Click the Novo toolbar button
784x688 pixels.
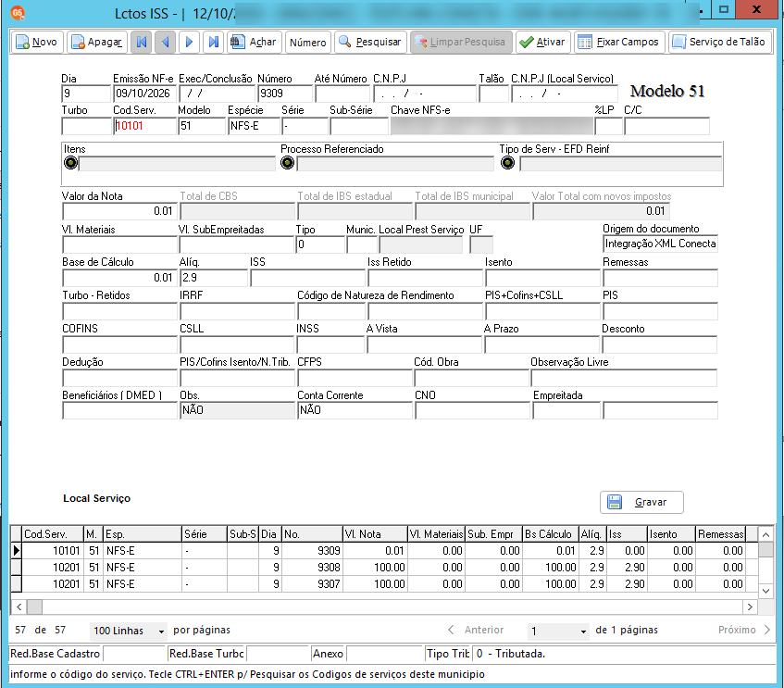[38, 42]
